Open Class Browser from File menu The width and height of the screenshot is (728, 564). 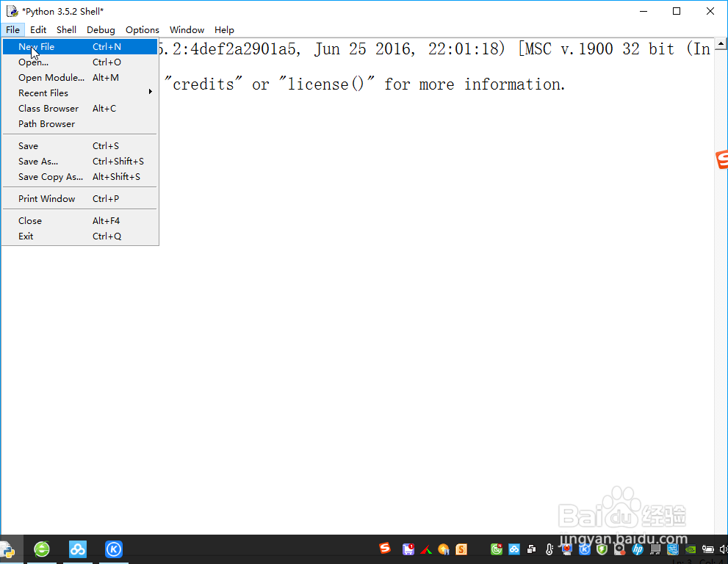pyautogui.click(x=80, y=108)
